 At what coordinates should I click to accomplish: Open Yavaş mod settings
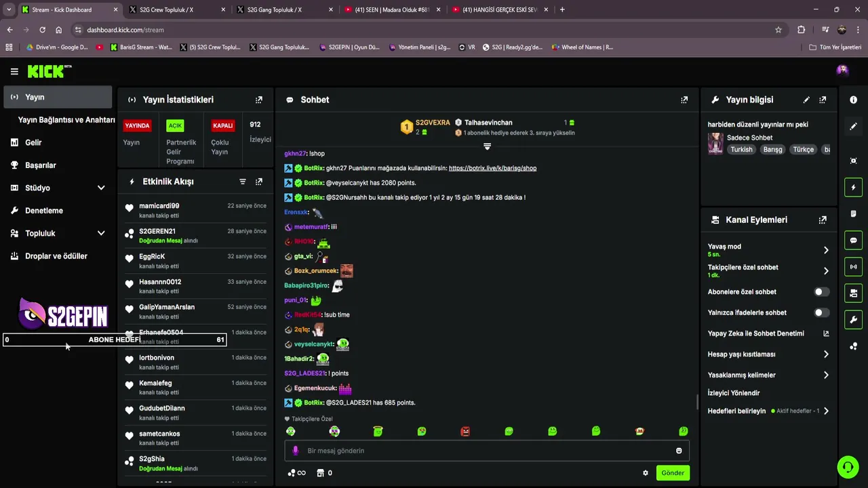tap(768, 250)
